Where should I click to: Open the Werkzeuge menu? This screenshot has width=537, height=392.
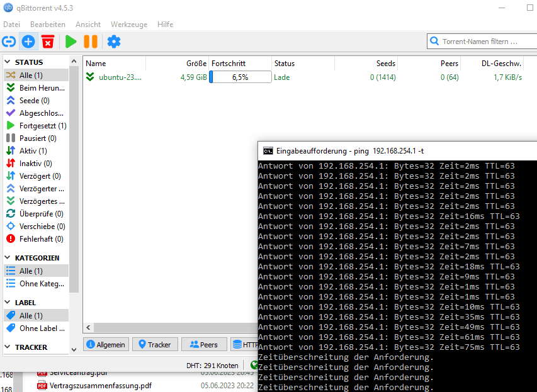[x=129, y=25]
